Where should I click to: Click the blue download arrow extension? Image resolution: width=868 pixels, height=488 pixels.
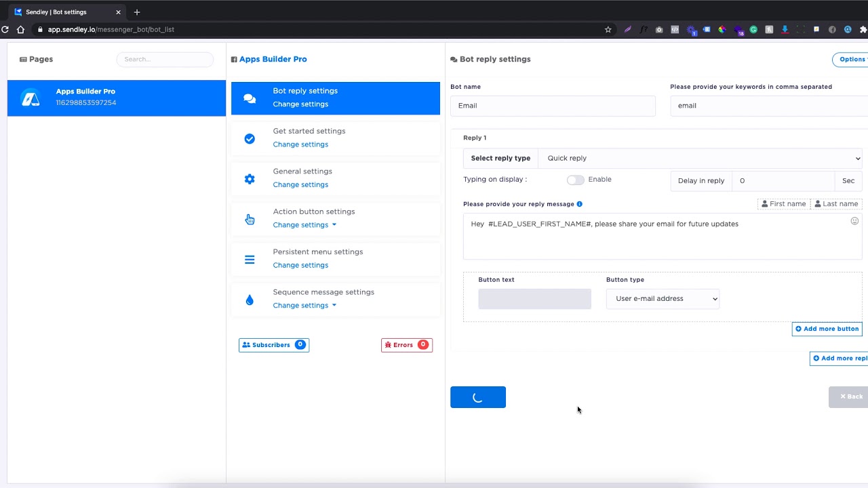(x=785, y=29)
